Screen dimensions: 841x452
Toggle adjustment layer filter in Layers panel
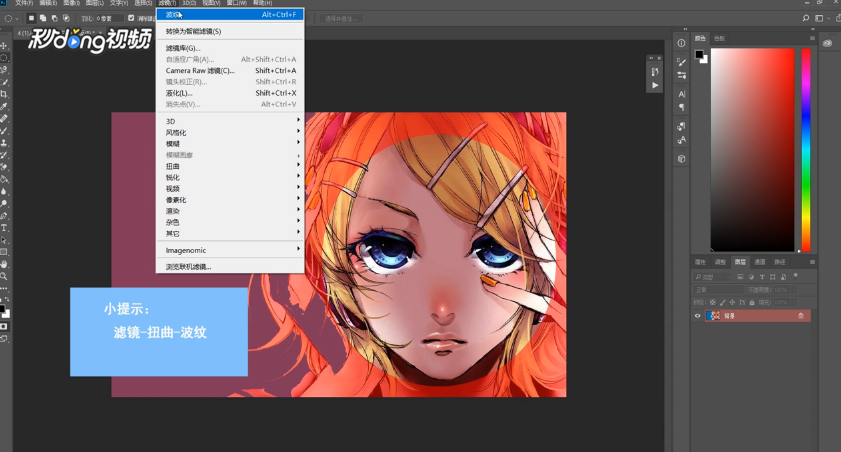pyautogui.click(x=751, y=277)
